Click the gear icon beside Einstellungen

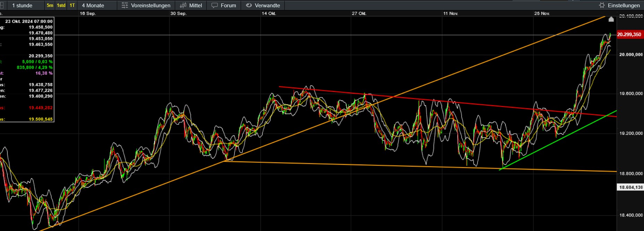[x=602, y=5]
